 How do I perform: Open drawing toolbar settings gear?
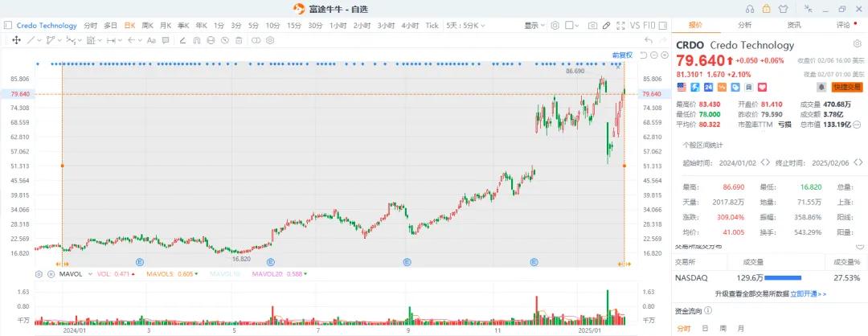click(x=269, y=40)
